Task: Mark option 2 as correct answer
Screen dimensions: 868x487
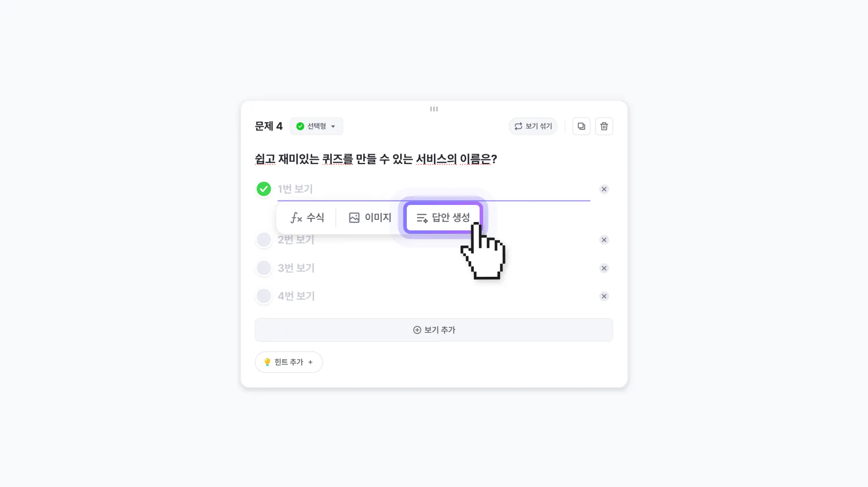Action: pyautogui.click(x=264, y=240)
